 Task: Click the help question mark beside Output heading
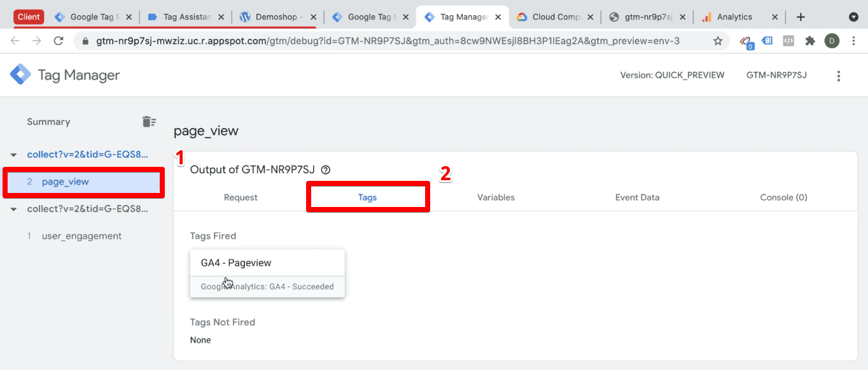[326, 169]
